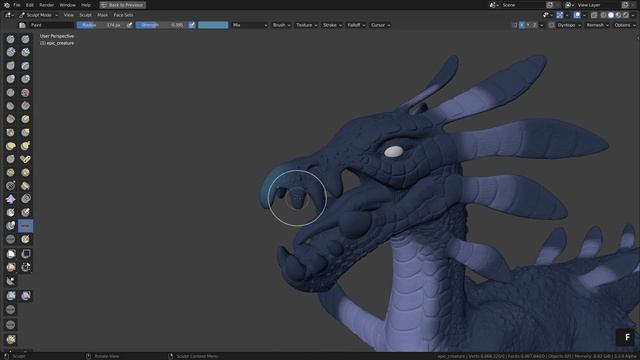Select the Layer brush tool

(x=25, y=66)
